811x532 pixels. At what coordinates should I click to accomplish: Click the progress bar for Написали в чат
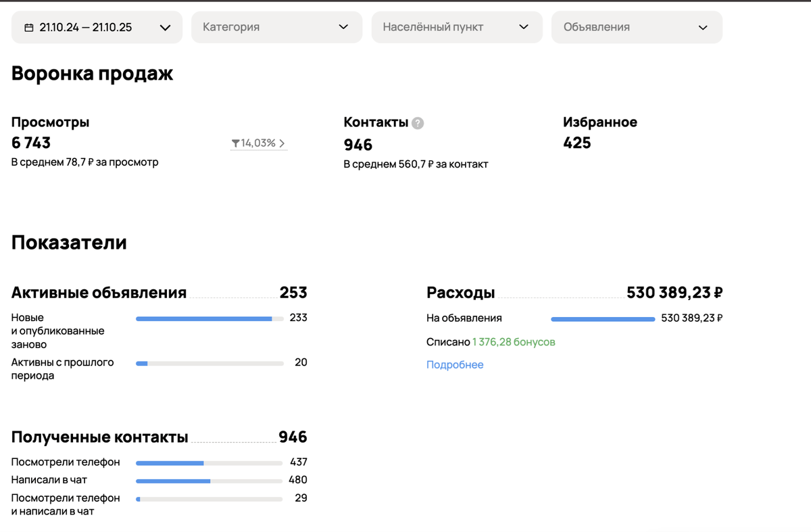(210, 481)
